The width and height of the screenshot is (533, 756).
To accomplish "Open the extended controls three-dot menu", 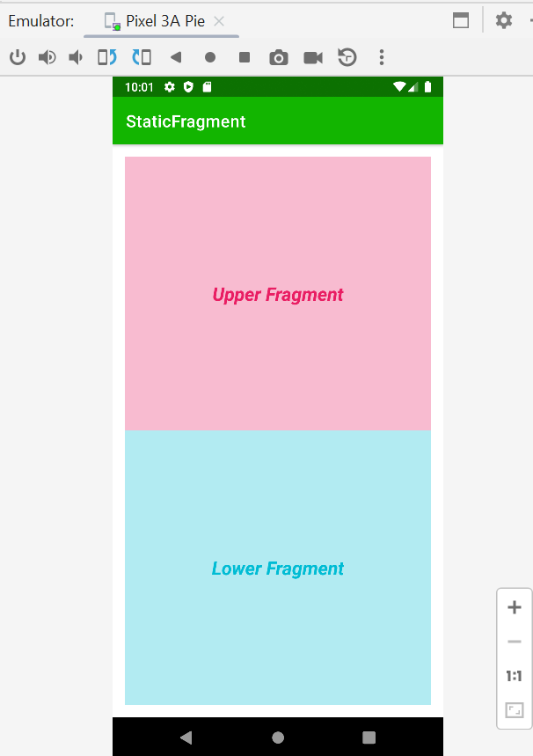I will click(382, 57).
